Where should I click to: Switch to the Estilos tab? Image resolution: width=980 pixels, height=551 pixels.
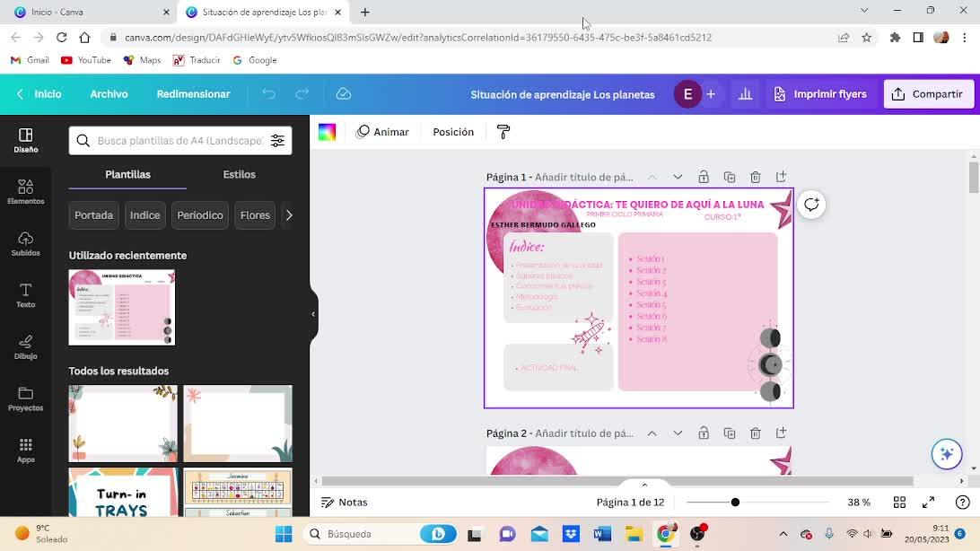pyautogui.click(x=240, y=174)
